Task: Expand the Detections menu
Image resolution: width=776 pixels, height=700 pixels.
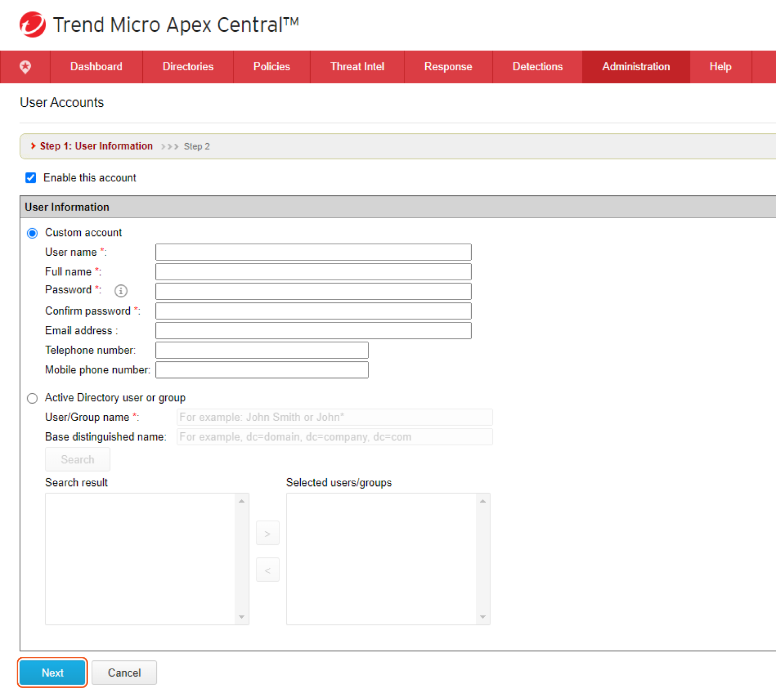Action: (537, 67)
